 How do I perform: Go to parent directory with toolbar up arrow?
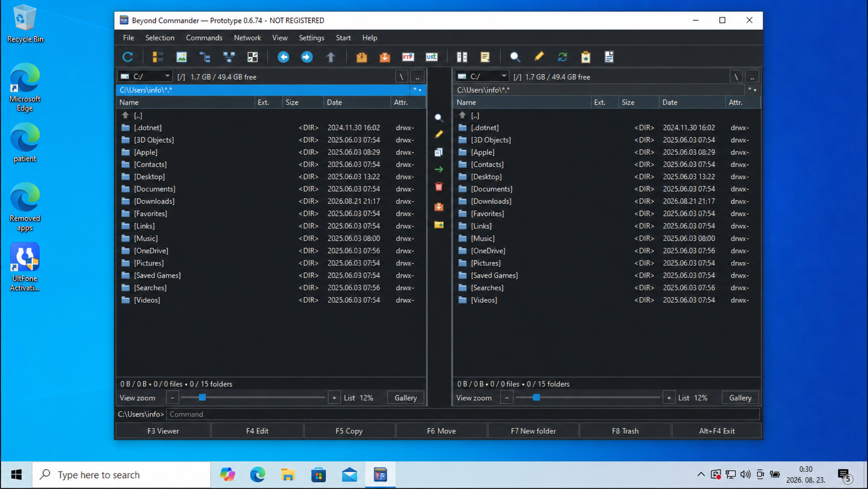pos(331,57)
